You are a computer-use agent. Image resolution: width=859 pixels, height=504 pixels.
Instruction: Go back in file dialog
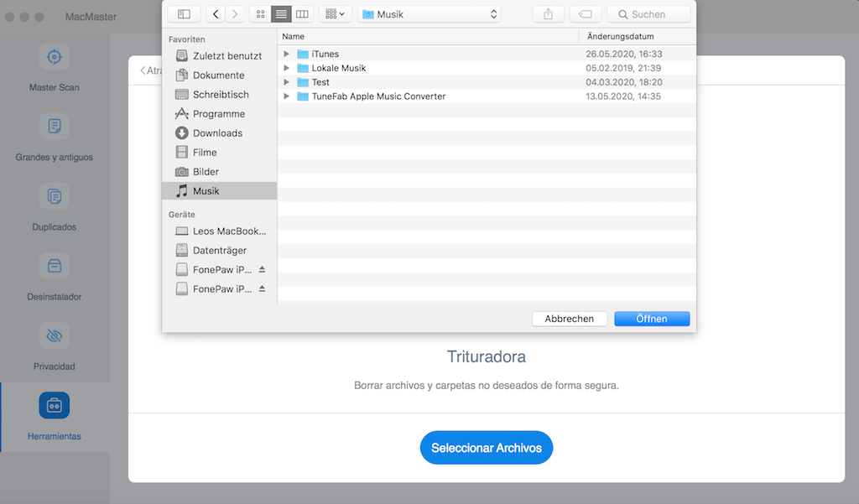point(216,14)
